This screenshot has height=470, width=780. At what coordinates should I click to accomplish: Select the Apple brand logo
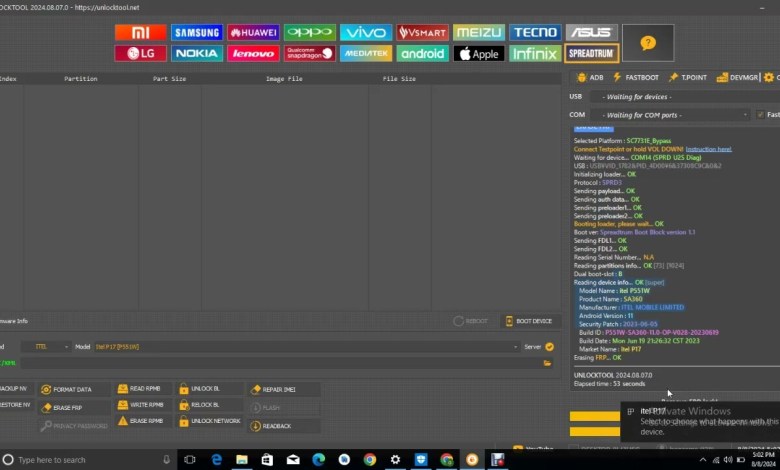coord(479,53)
